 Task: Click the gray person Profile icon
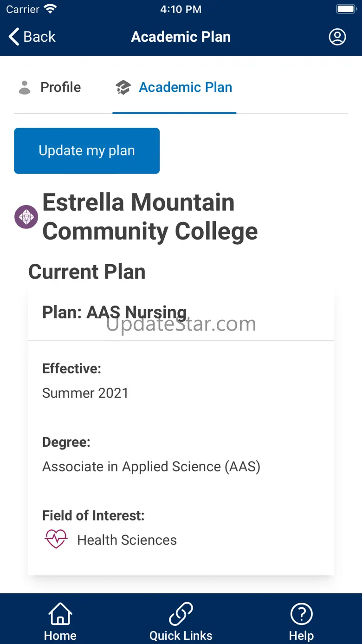(x=25, y=87)
